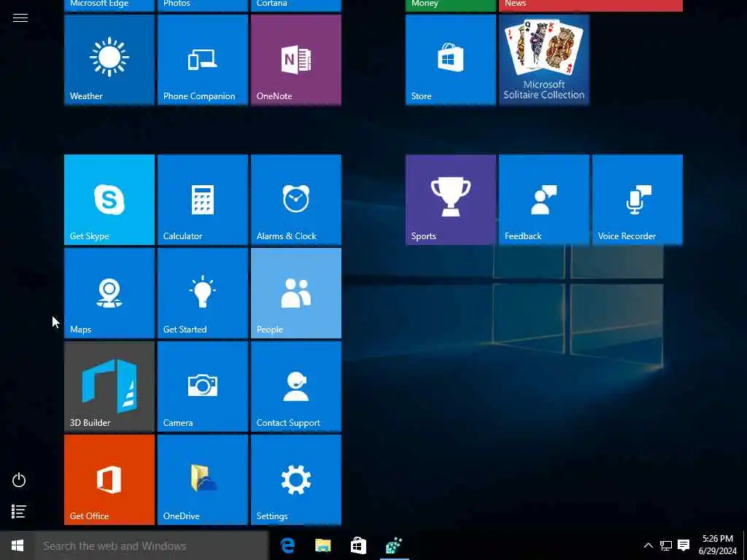The image size is (747, 560).
Task: Open the Cortana tile at top
Action: pos(296,5)
